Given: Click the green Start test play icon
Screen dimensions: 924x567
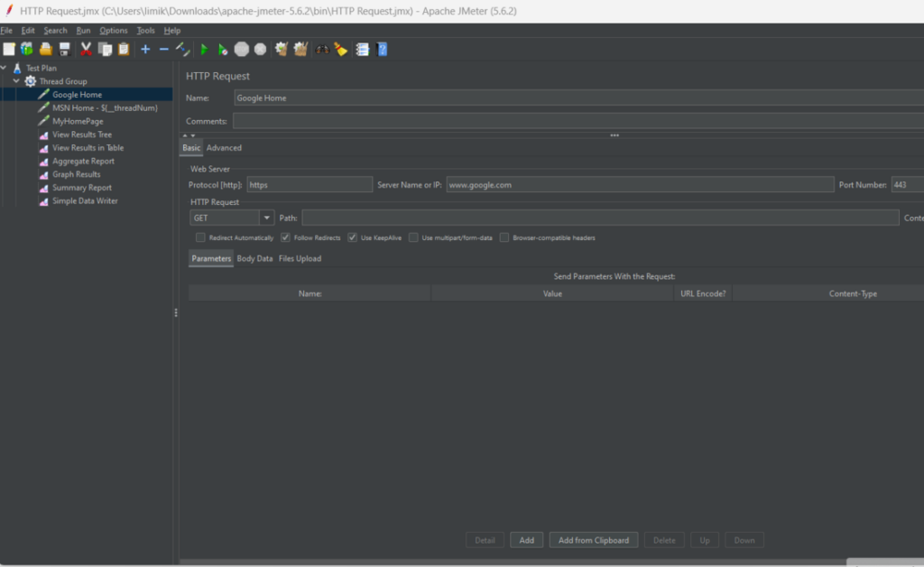Looking at the screenshot, I should tap(204, 50).
